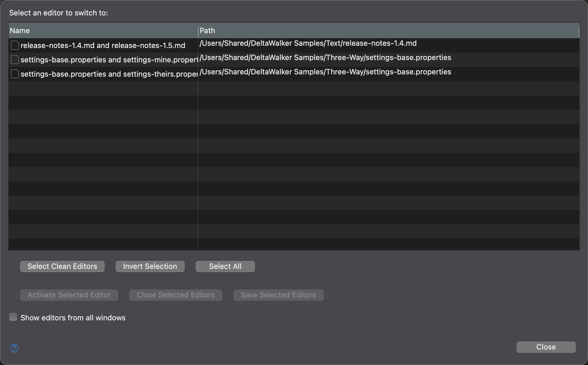Sort by the Name column header

[x=103, y=31]
